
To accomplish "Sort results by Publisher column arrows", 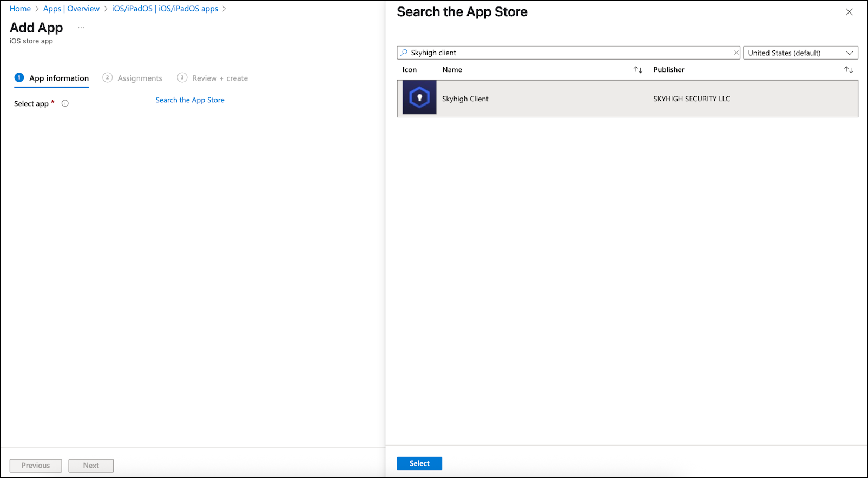I will click(x=849, y=70).
